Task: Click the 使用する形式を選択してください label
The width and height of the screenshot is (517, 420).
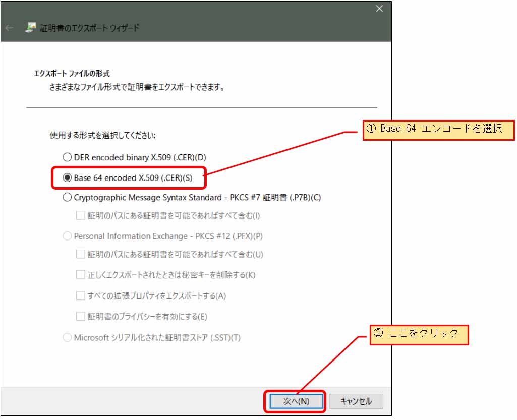Action: (x=103, y=136)
